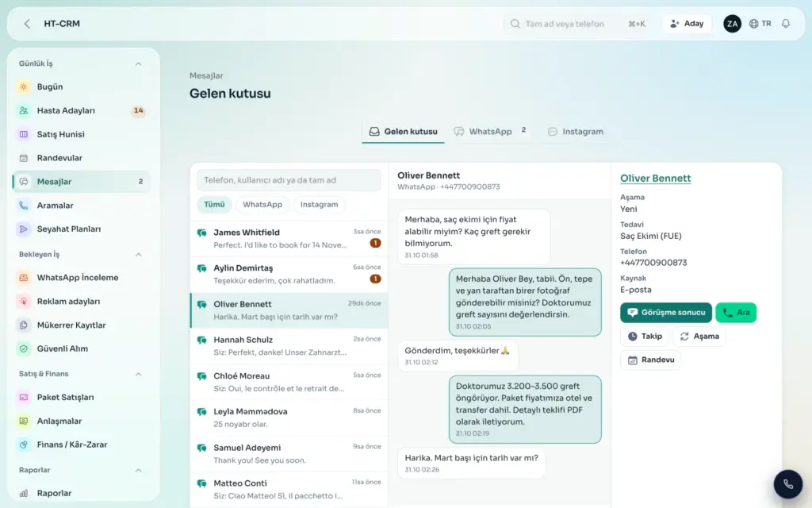Filter conversations by WhatsApp chip
The width and height of the screenshot is (812, 508).
262,204
